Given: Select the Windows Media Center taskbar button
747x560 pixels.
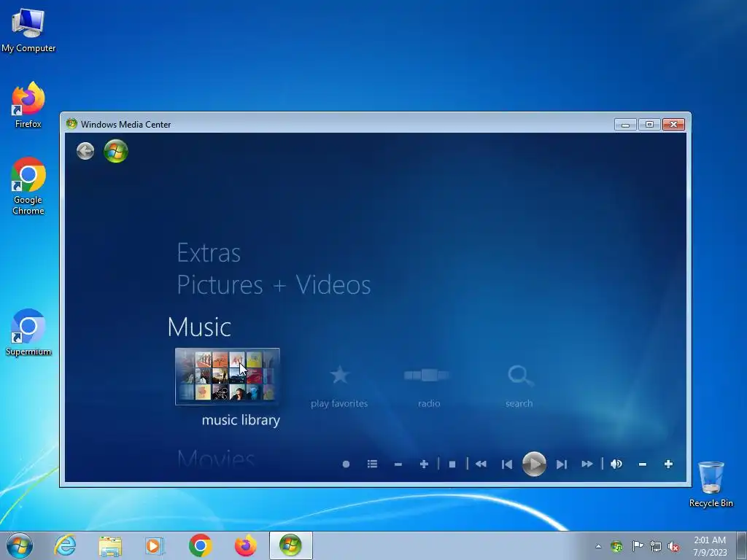Looking at the screenshot, I should [290, 545].
